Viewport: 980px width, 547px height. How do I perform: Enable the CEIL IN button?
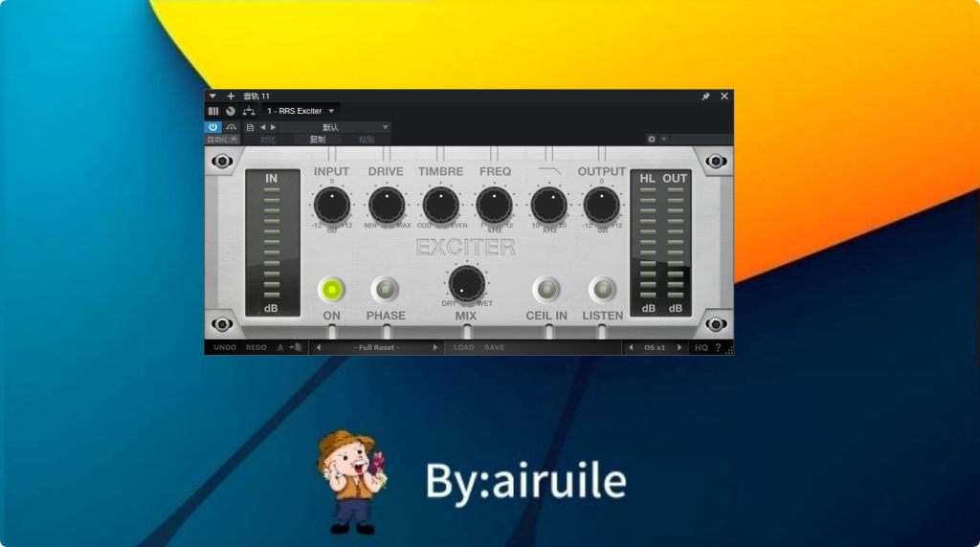click(546, 290)
